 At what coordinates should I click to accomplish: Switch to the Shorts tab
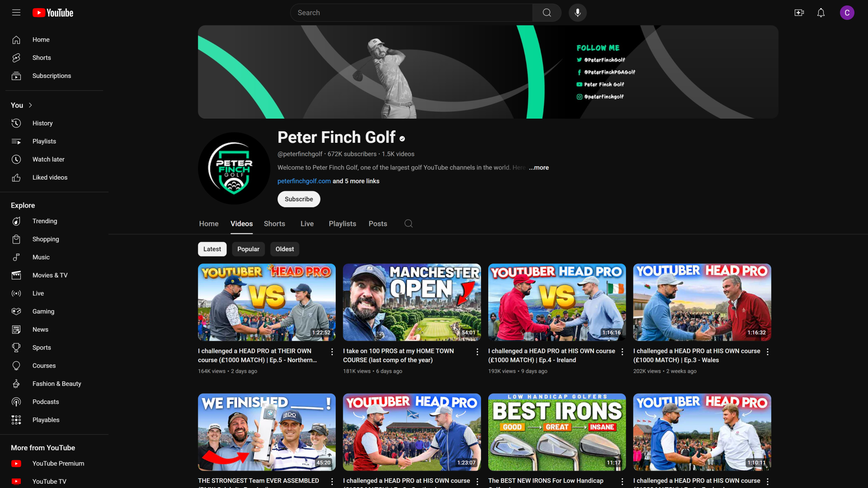[274, 224]
